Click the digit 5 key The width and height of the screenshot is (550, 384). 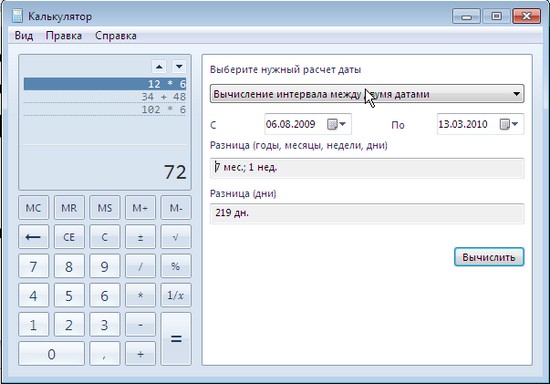(69, 295)
